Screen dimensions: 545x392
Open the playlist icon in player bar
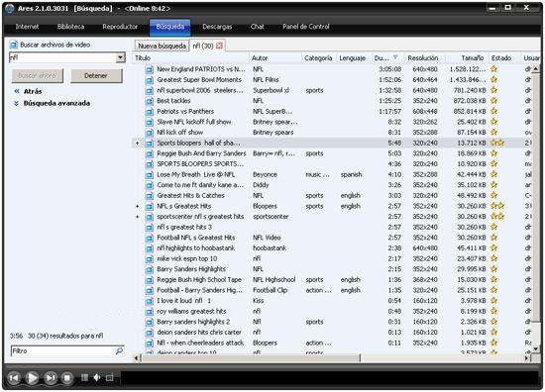[x=84, y=377]
